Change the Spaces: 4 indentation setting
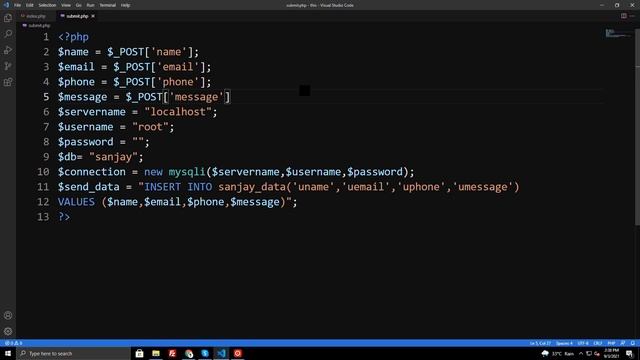This screenshot has height=360, width=640. 564,343
